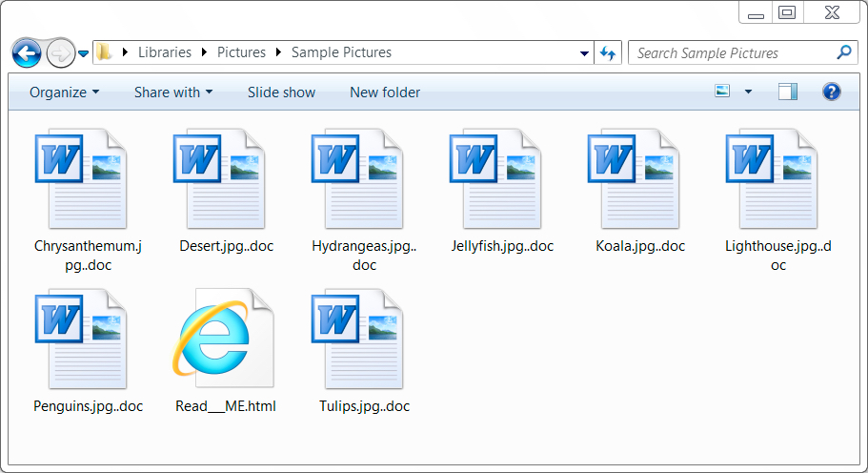Go back with the blue Back arrow
This screenshot has height=473, width=868.
(x=26, y=53)
